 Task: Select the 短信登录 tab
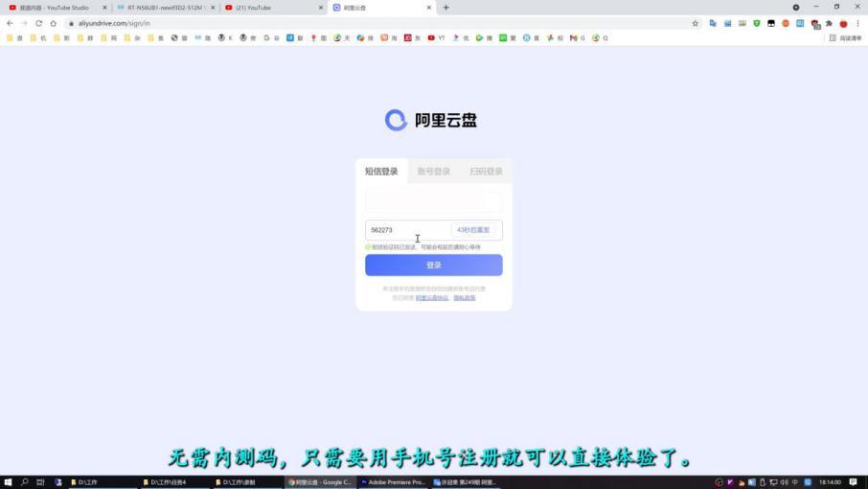(x=381, y=171)
